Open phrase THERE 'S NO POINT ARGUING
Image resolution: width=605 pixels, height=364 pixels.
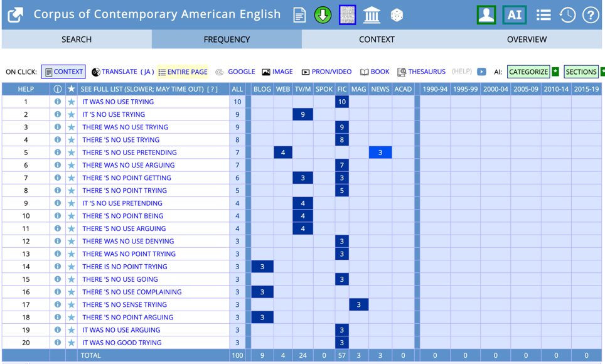pyautogui.click(x=127, y=318)
